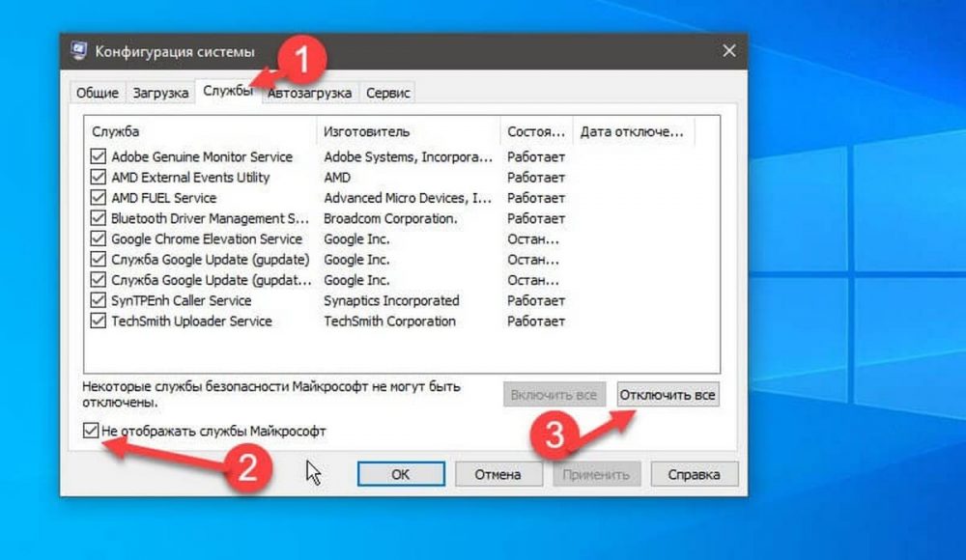Click the Отмена button
Screen dimensions: 966x560
[x=497, y=474]
